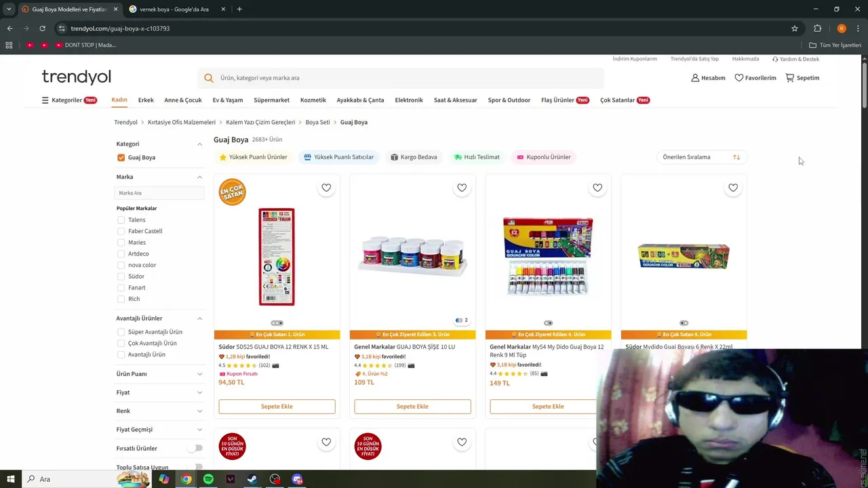Open Spotify from the taskbar
Image resolution: width=868 pixels, height=488 pixels.
pyautogui.click(x=208, y=479)
